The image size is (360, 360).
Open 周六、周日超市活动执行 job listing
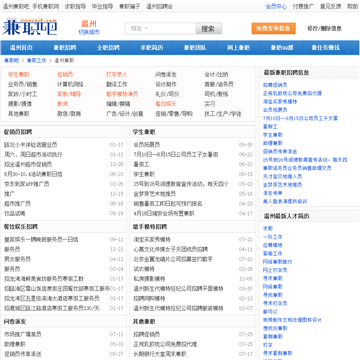click(x=33, y=155)
